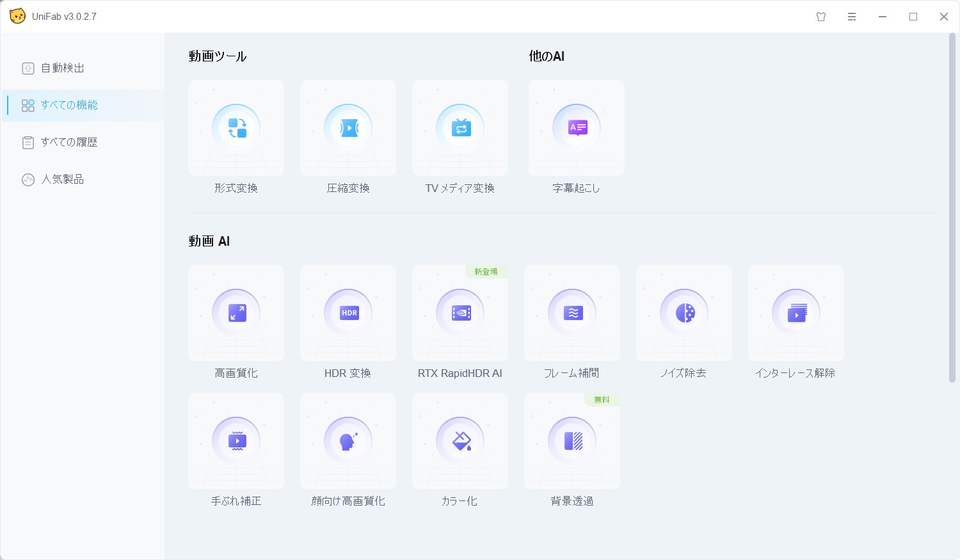Open the 形式変換 format converter tool
960x560 pixels.
(x=236, y=129)
